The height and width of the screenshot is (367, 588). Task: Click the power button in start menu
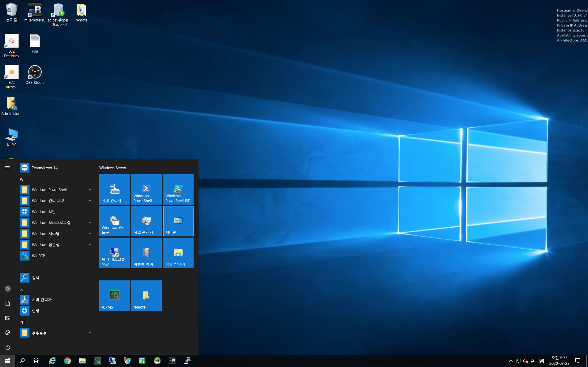click(8, 347)
